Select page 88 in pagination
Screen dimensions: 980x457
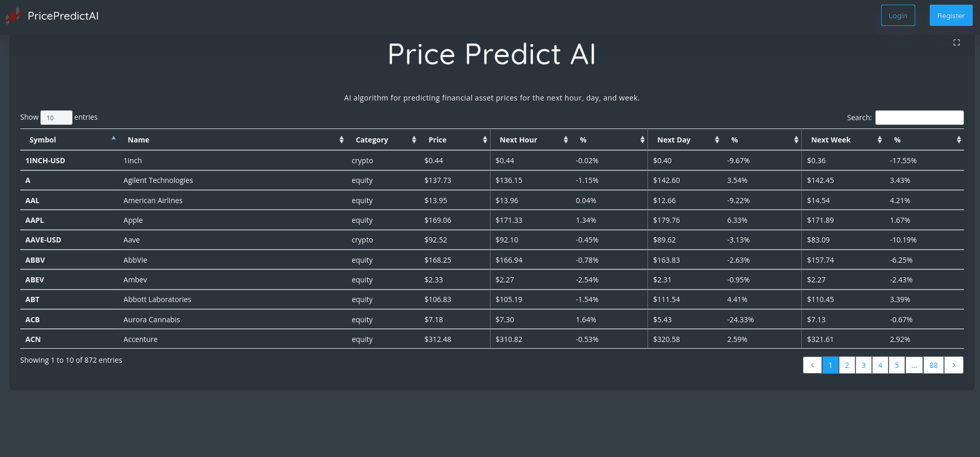pos(933,365)
